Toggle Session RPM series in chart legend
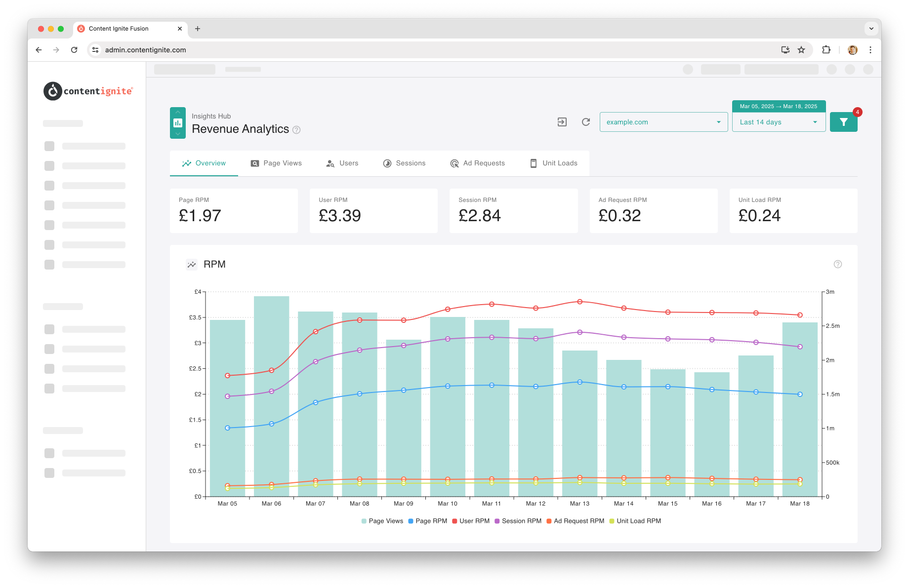This screenshot has height=588, width=909. coord(518,521)
